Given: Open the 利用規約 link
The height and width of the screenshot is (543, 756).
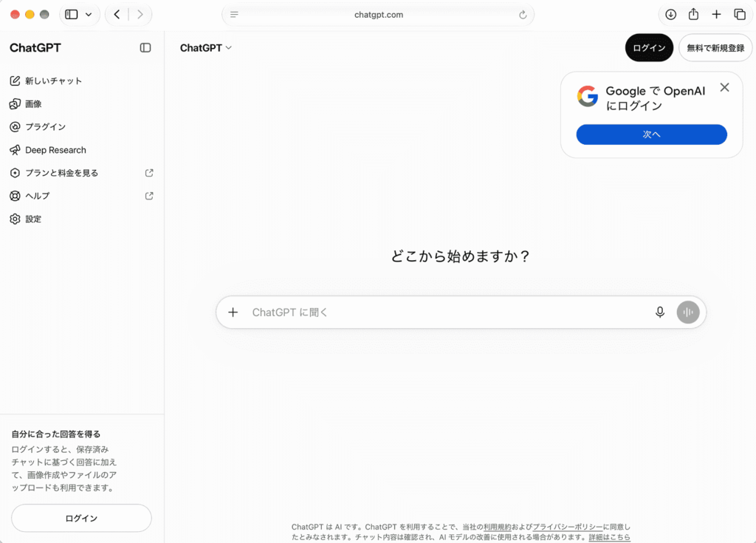Looking at the screenshot, I should coord(497,527).
